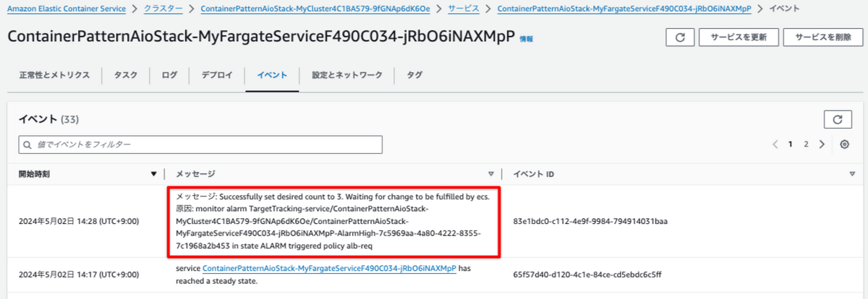Select the イベント tab
This screenshot has height=299, width=868.
(272, 75)
